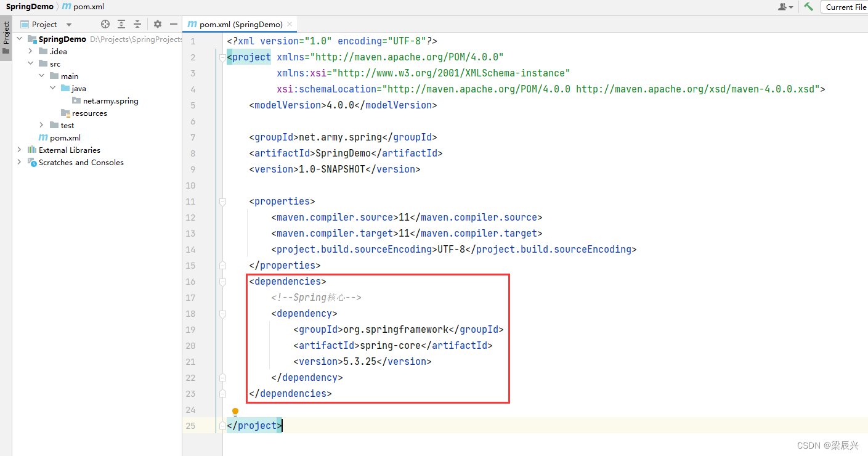
Task: Click the resources folder icon
Action: (65, 113)
